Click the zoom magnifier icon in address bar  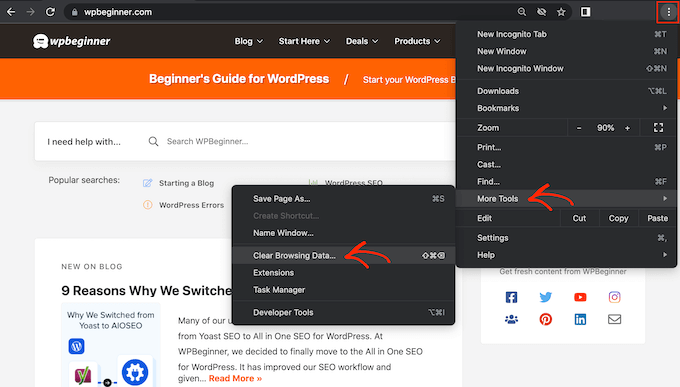[522, 12]
